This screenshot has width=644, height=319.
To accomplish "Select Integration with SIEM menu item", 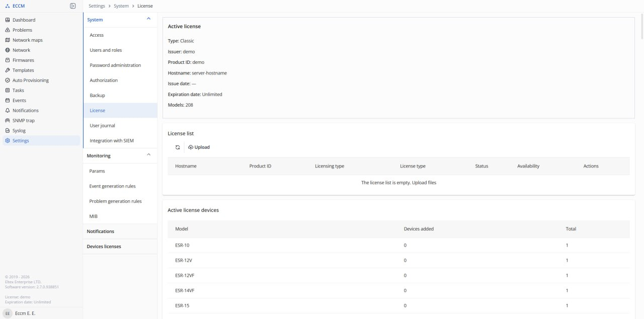I will [112, 141].
